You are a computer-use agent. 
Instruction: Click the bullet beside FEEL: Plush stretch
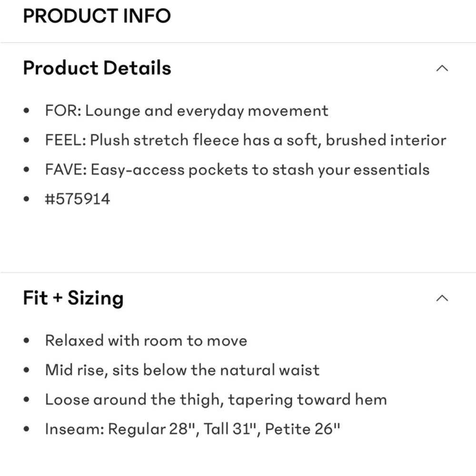point(26,140)
